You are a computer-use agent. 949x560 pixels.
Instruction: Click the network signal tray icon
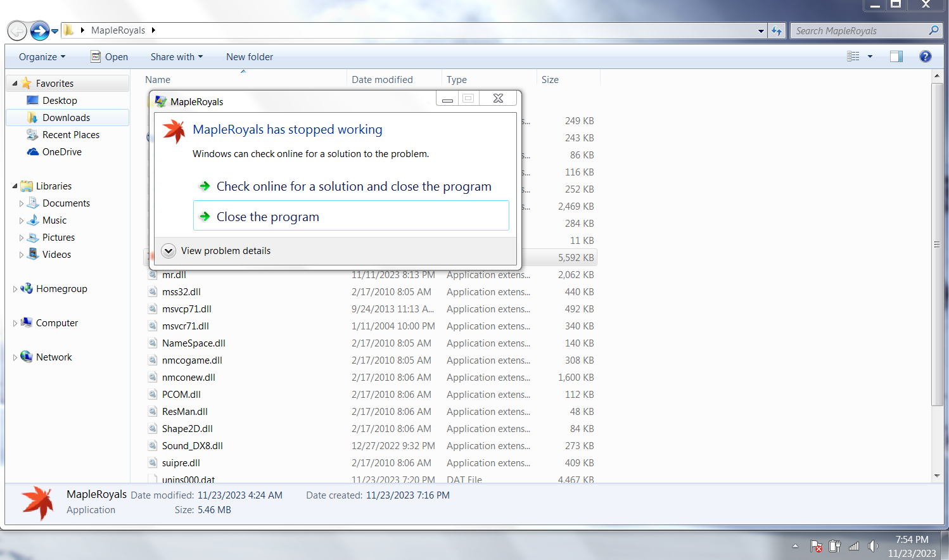click(854, 546)
